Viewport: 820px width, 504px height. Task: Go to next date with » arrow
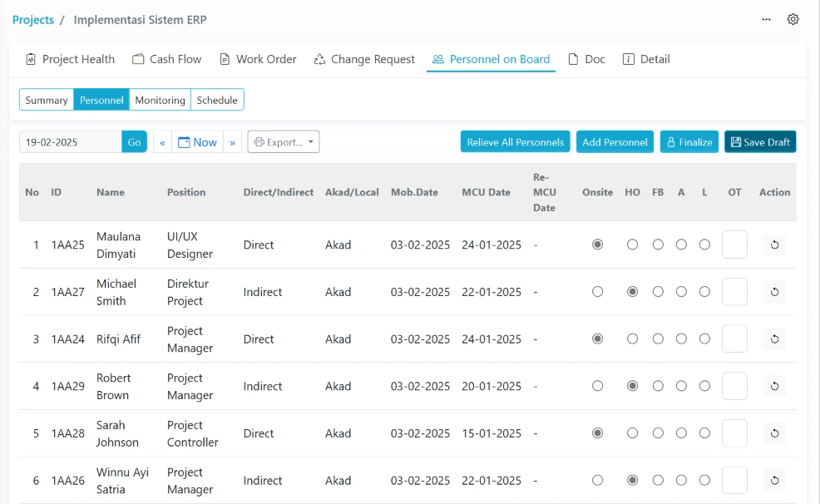pos(232,142)
